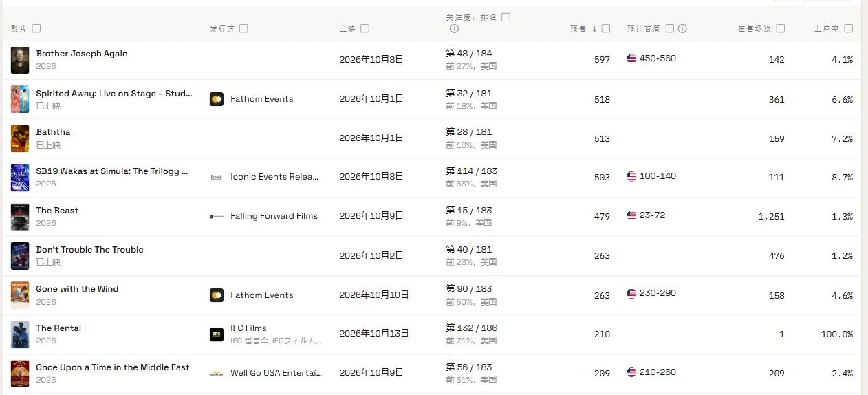Click the Iconic Events distributor logo
The height and width of the screenshot is (395, 868).
[x=217, y=178]
